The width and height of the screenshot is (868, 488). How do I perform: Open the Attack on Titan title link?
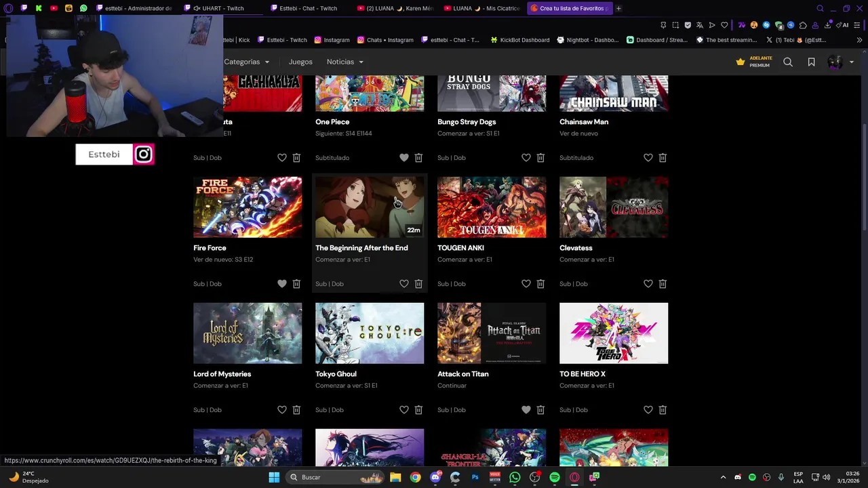coord(462,374)
